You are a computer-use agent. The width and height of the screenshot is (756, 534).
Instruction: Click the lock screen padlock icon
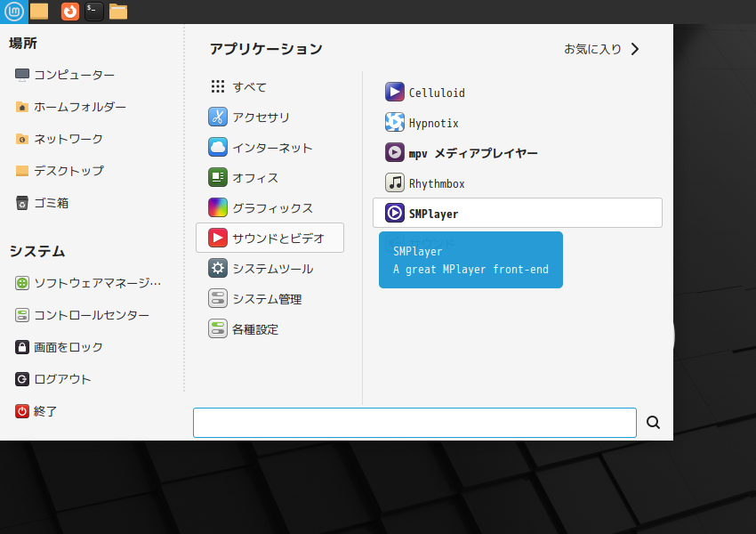[x=21, y=347]
